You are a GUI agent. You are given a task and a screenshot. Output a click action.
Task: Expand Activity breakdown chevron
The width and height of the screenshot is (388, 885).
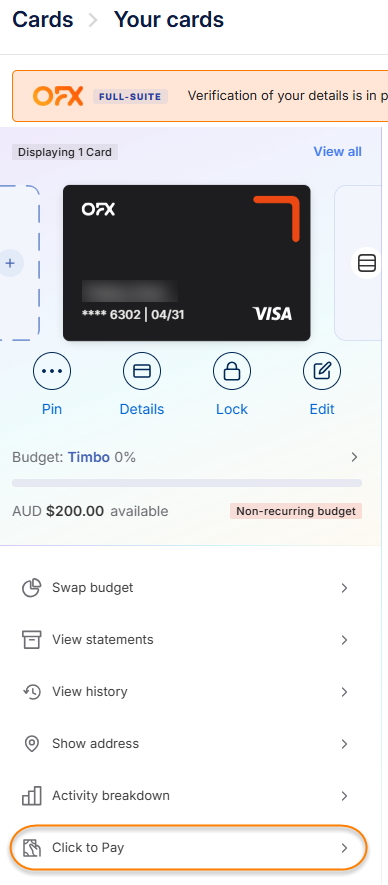[344, 796]
